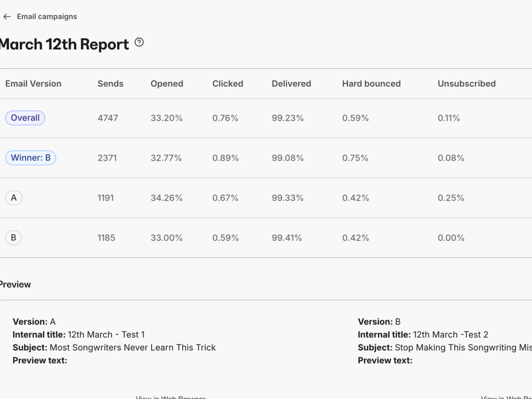Click the Unsubscribed column header
The image size is (532, 399).
tap(467, 84)
